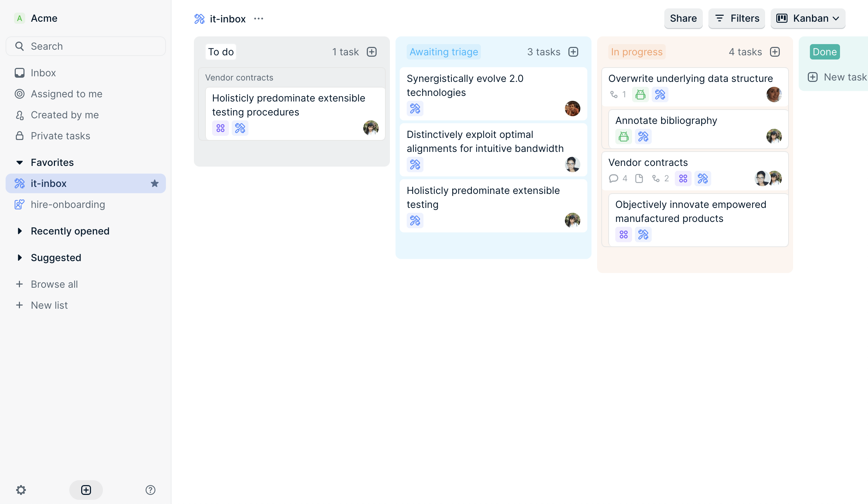The height and width of the screenshot is (504, 868).
Task: Unfavorite it-inbox using the star icon
Action: pos(155,183)
